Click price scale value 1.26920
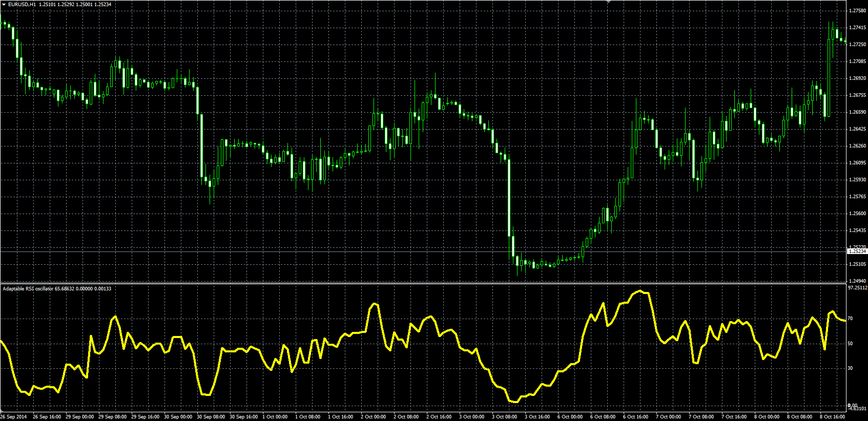This screenshot has height=421, width=868. pos(857,78)
